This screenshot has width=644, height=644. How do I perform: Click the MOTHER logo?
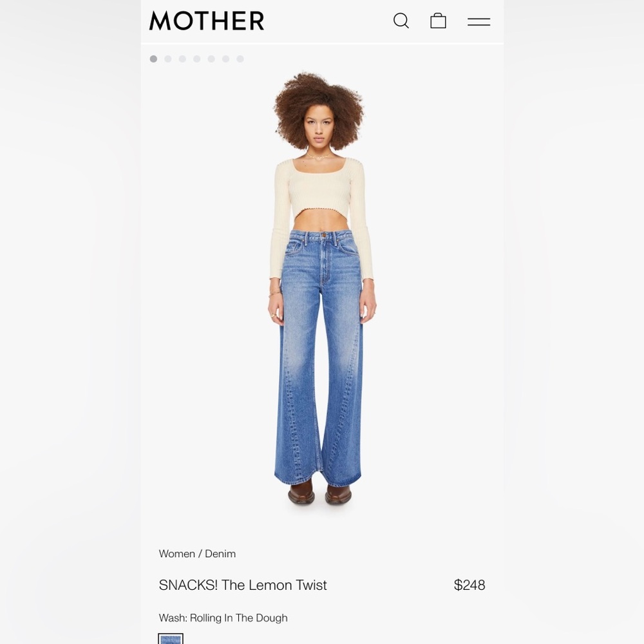(x=207, y=21)
